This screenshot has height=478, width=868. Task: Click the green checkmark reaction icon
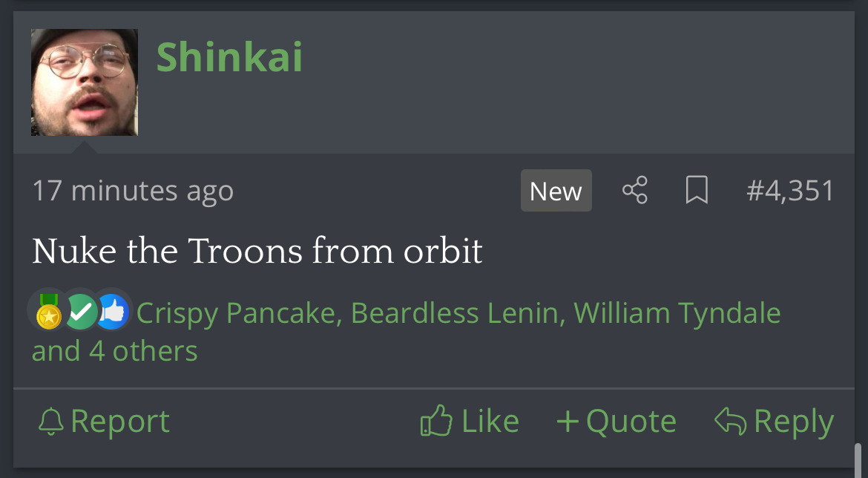point(80,313)
